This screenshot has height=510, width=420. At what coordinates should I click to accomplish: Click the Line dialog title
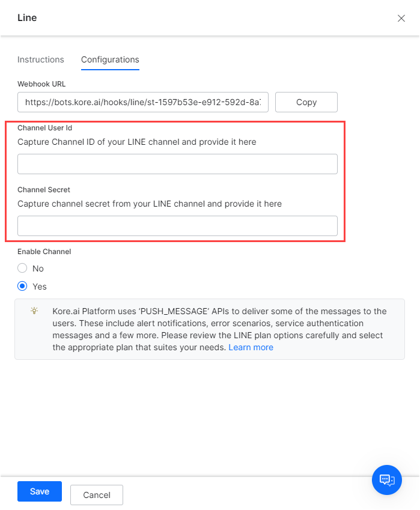coord(26,18)
